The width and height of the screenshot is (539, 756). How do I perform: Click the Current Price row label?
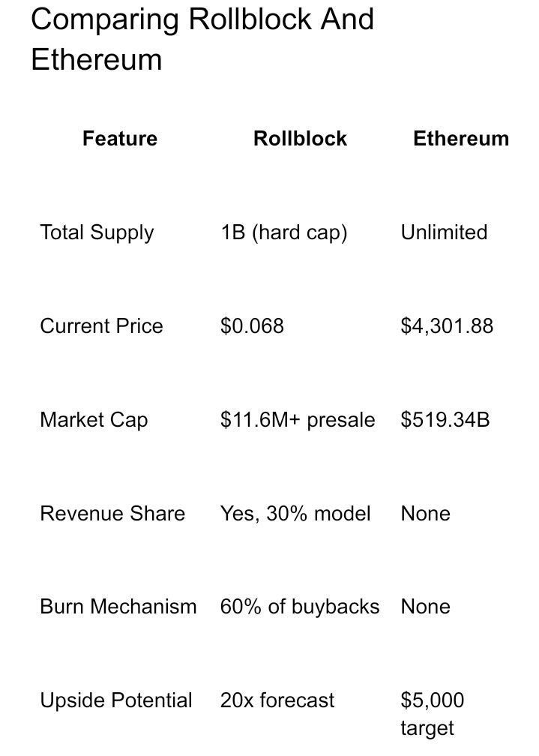(102, 326)
